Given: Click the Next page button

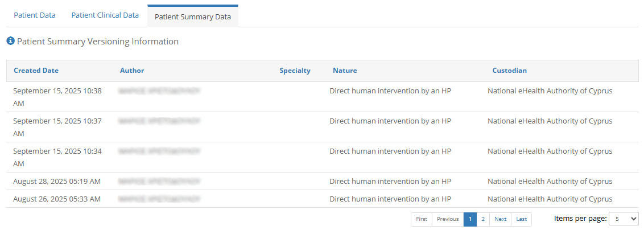Looking at the screenshot, I should point(500,219).
